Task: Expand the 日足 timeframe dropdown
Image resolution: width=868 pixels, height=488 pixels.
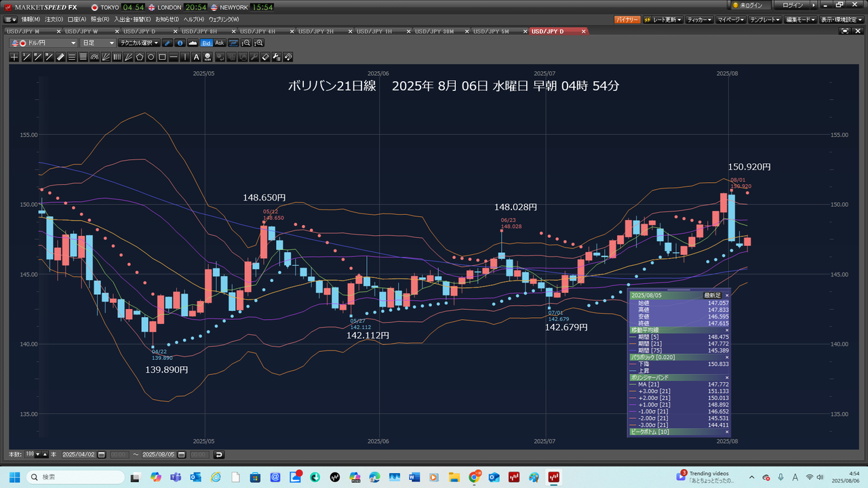Action: click(x=98, y=43)
